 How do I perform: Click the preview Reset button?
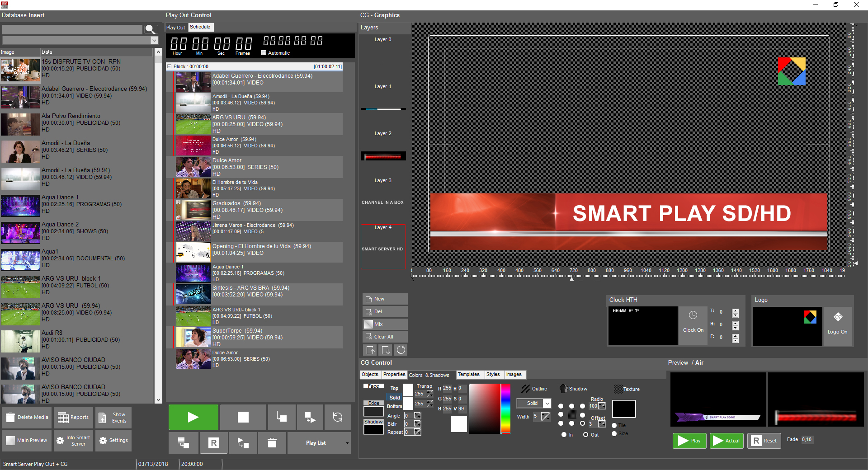[764, 441]
